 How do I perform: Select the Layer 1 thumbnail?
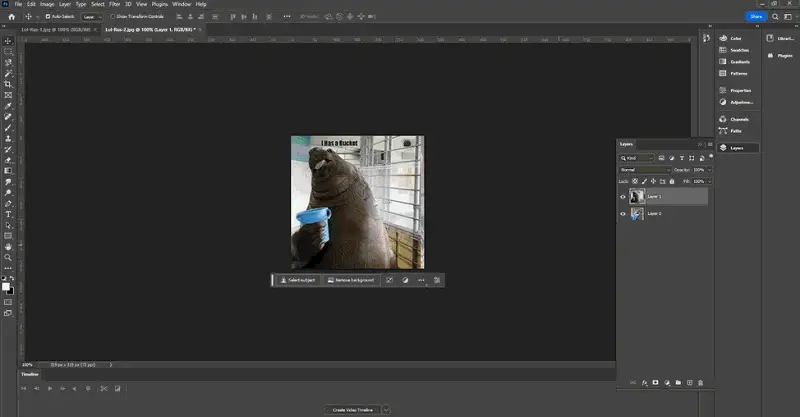[637, 197]
